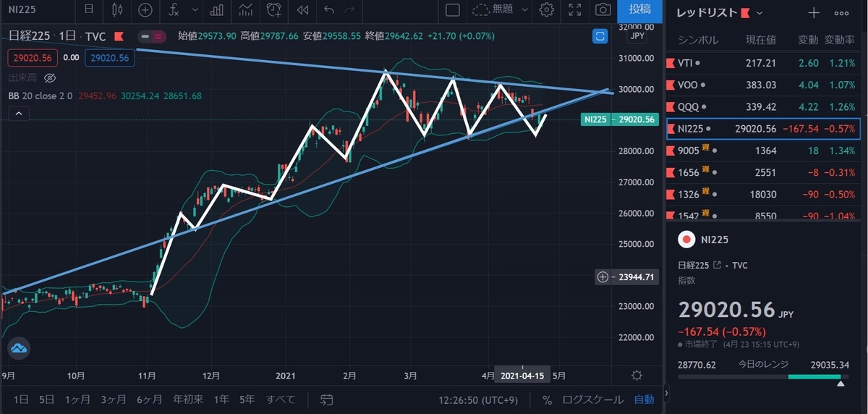Select the 1ヶ月 date range
Viewport: 868px width, 414px height.
[x=77, y=400]
